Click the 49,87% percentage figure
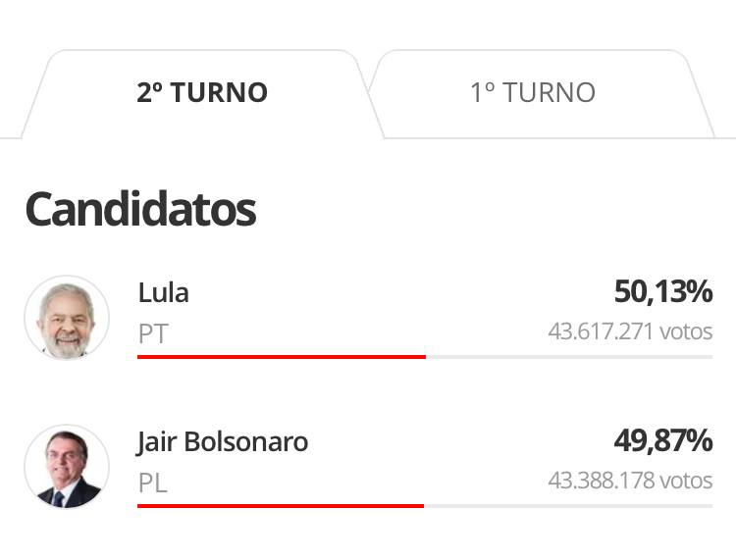The height and width of the screenshot is (560, 736). click(663, 440)
